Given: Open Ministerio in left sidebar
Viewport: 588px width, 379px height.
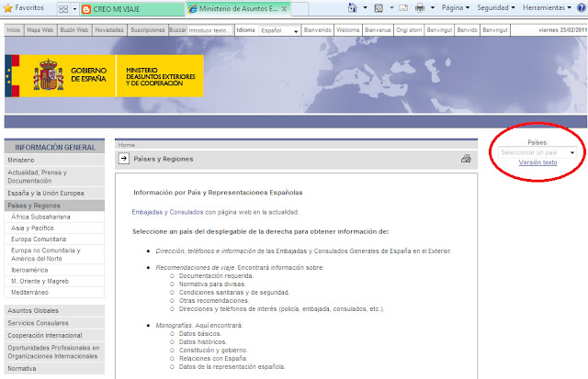Looking at the screenshot, I should 54,160.
